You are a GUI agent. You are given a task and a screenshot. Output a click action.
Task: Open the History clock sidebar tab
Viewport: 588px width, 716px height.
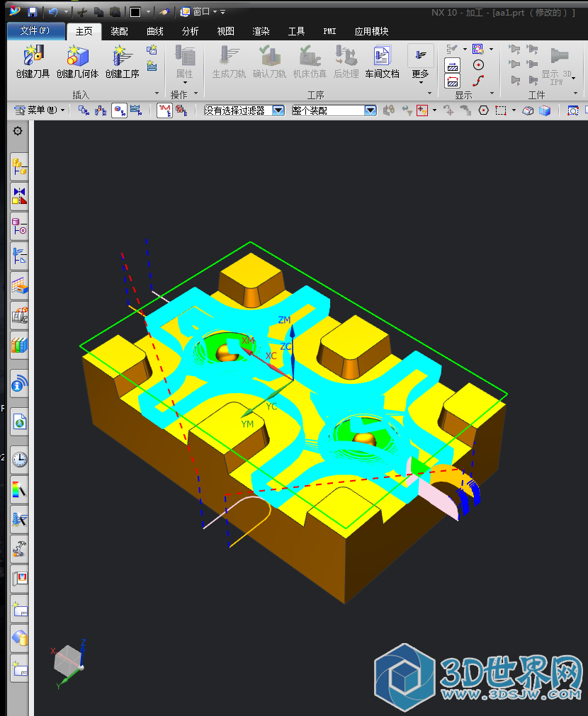(x=20, y=460)
